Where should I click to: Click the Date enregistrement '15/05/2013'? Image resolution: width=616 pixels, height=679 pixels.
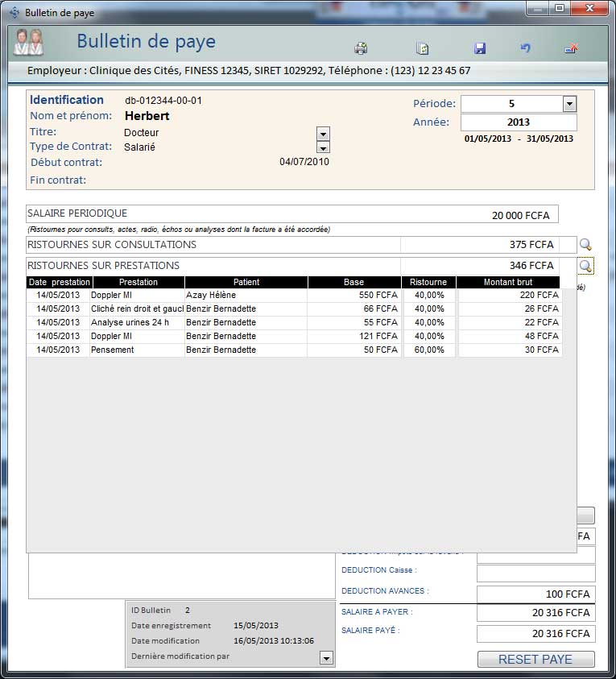[x=256, y=626]
